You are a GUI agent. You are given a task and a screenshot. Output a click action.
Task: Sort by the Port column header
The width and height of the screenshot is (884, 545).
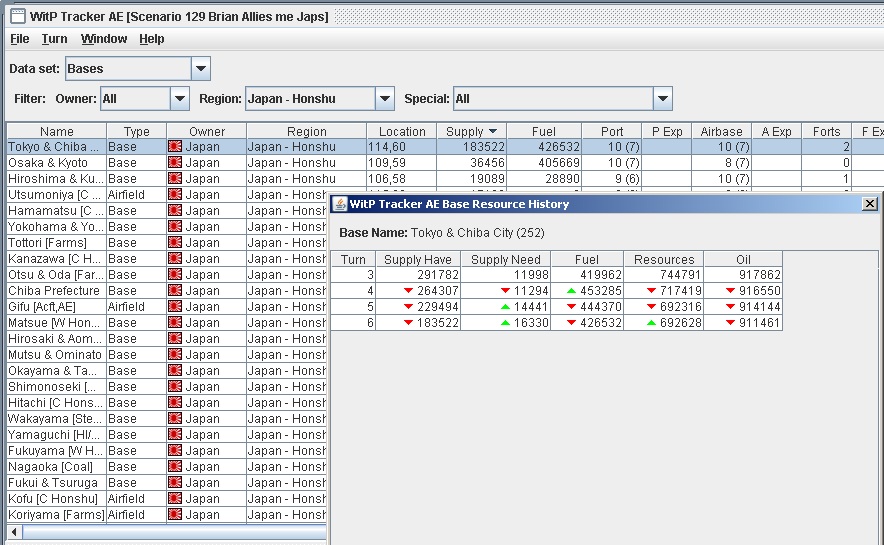point(612,131)
